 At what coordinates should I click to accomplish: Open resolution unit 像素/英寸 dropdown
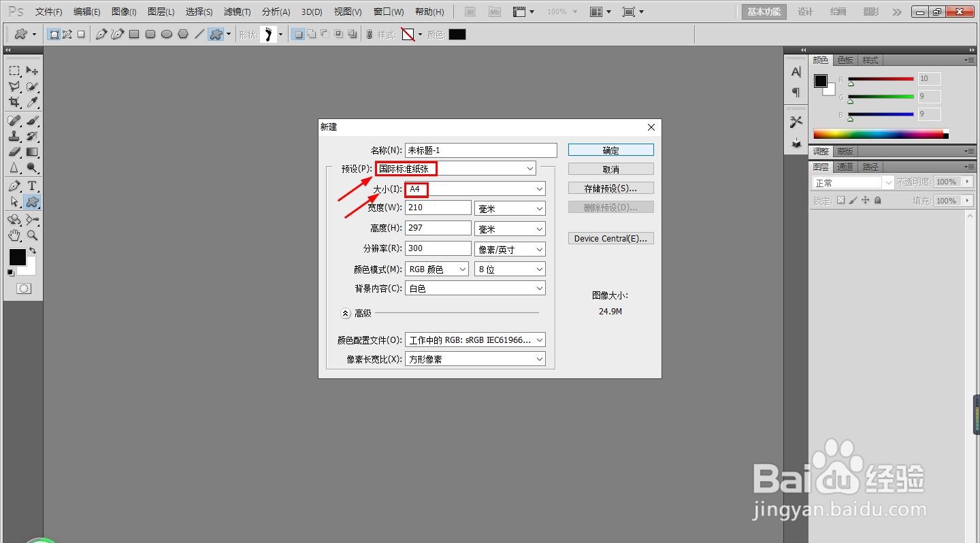(510, 249)
